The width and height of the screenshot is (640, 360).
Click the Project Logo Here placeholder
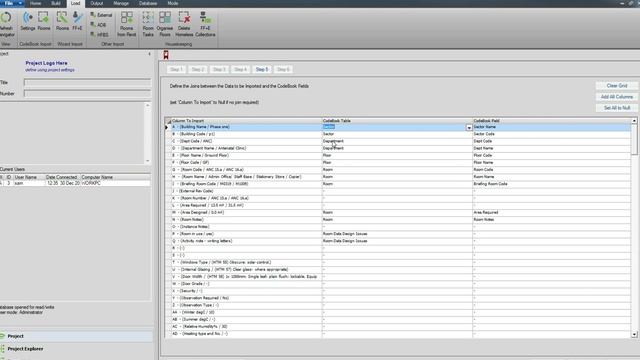point(47,63)
